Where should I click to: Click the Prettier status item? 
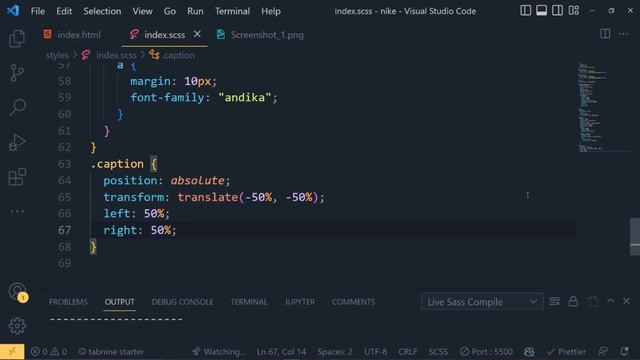click(x=566, y=351)
